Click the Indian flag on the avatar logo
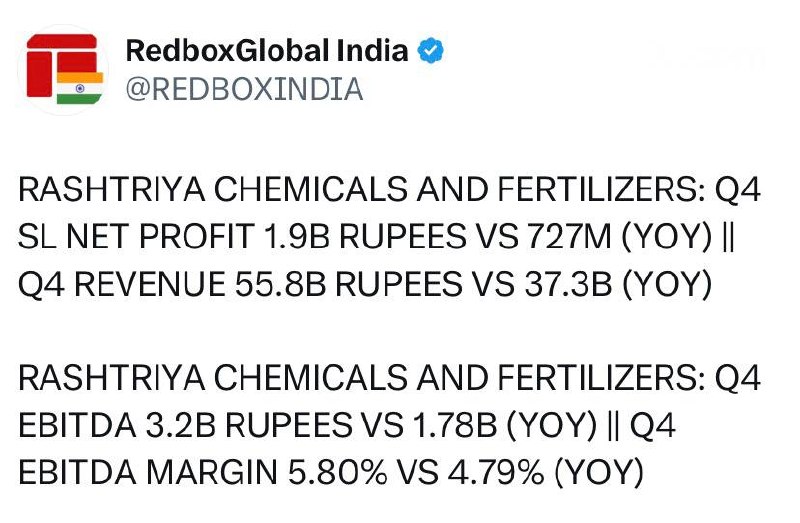The height and width of the screenshot is (523, 800). tap(80, 88)
